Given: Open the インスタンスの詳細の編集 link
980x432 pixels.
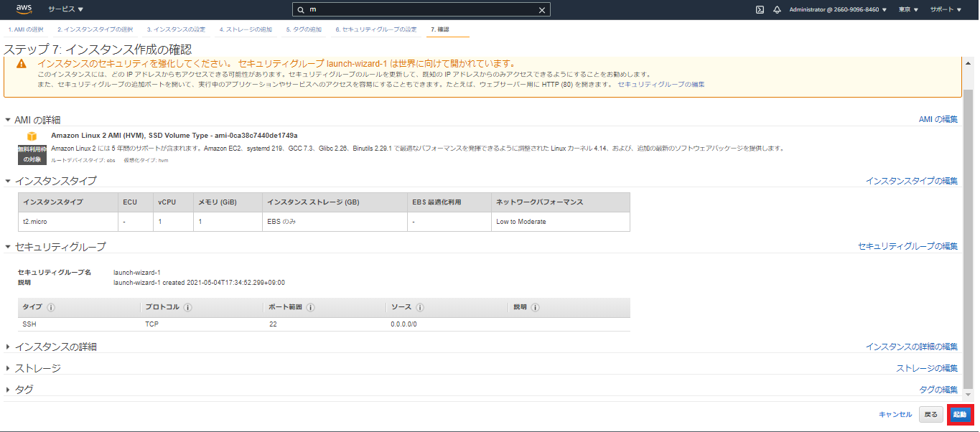Looking at the screenshot, I should tap(912, 347).
